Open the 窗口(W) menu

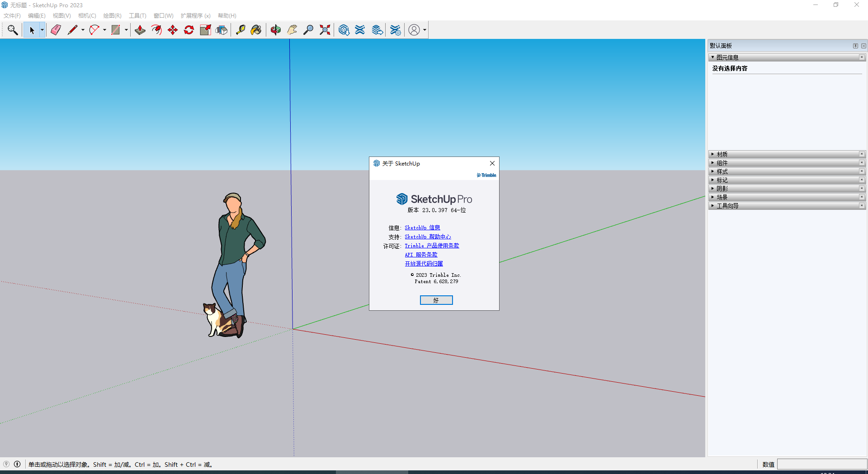coord(163,16)
